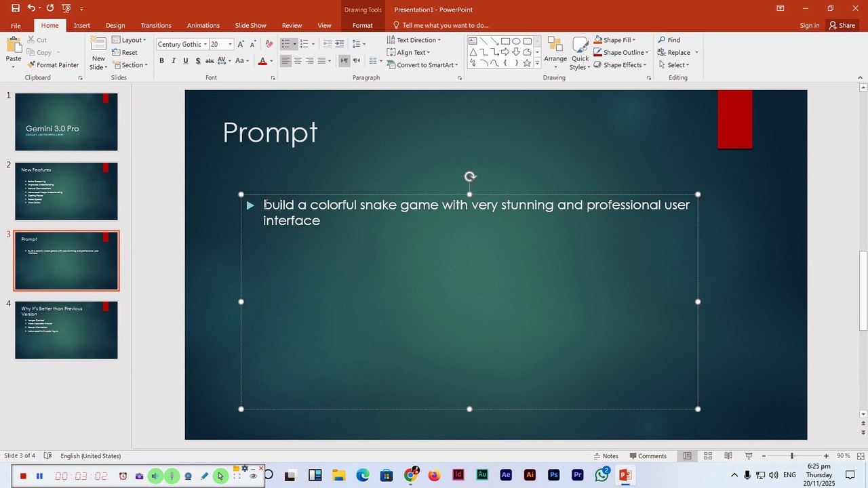Select the Rectangle shape in gallery
Screen dimensions: 868x488
505,41
